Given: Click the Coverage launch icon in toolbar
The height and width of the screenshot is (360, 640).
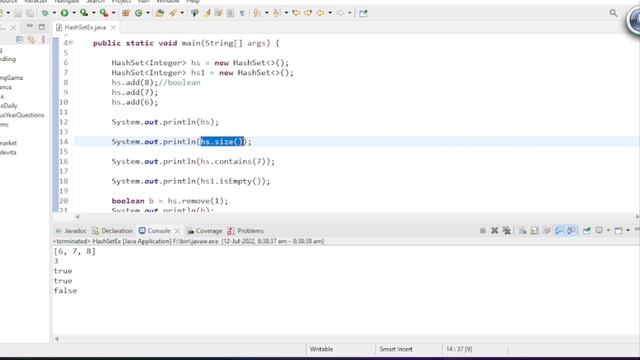Looking at the screenshot, I should point(84,13).
